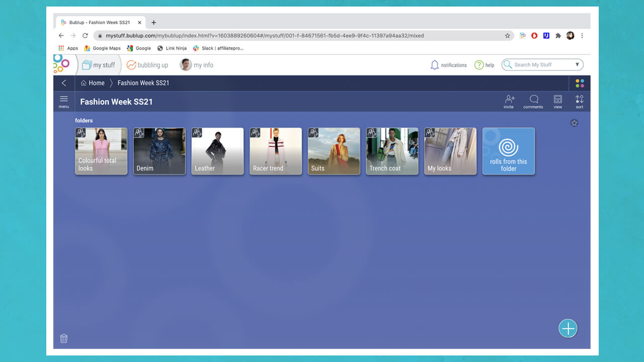Toggle the favorite star icon
644x362 pixels.
tap(574, 123)
